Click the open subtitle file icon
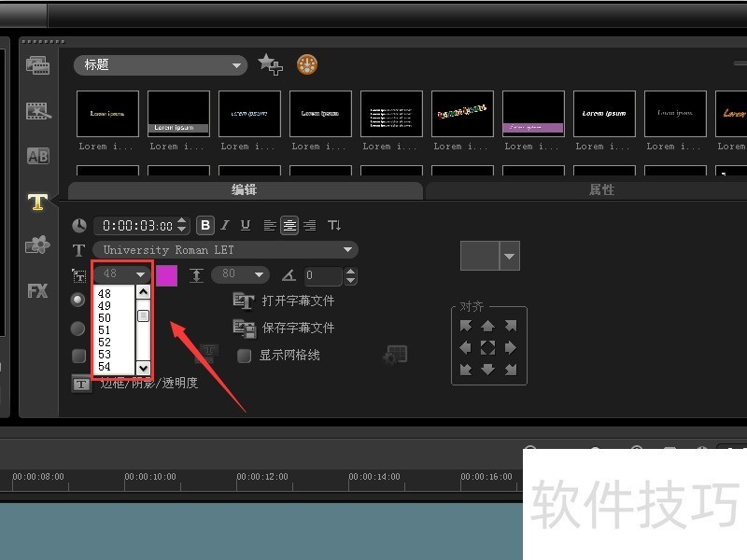Image resolution: width=747 pixels, height=560 pixels. [244, 301]
